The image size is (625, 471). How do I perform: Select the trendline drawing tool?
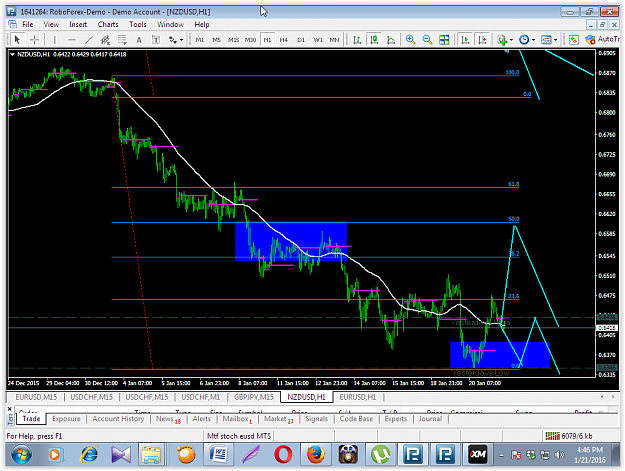88,39
